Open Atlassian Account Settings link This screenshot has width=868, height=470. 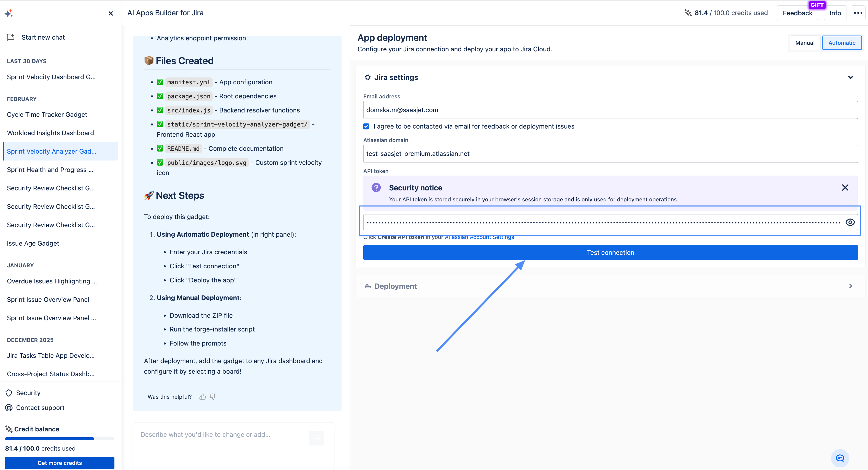point(479,237)
